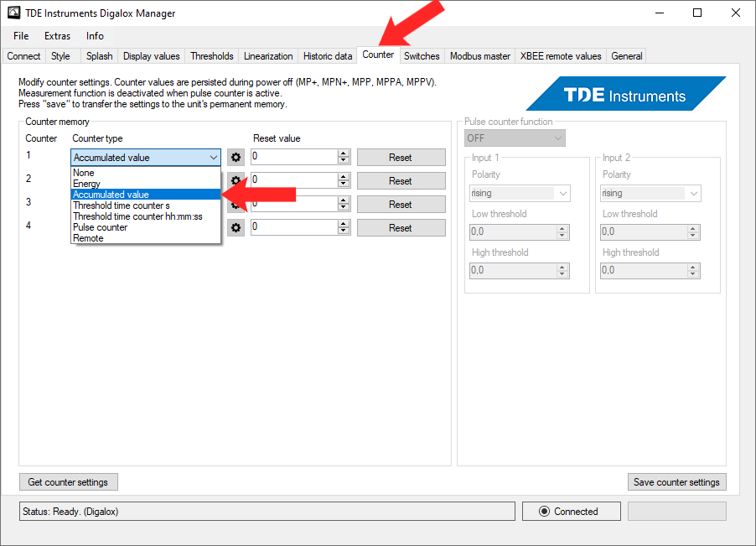Switch to the Connect tab
756x546 pixels.
[x=23, y=56]
